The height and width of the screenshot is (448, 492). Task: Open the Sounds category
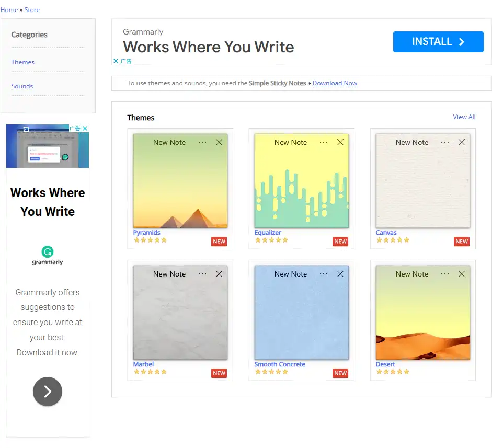tap(22, 86)
